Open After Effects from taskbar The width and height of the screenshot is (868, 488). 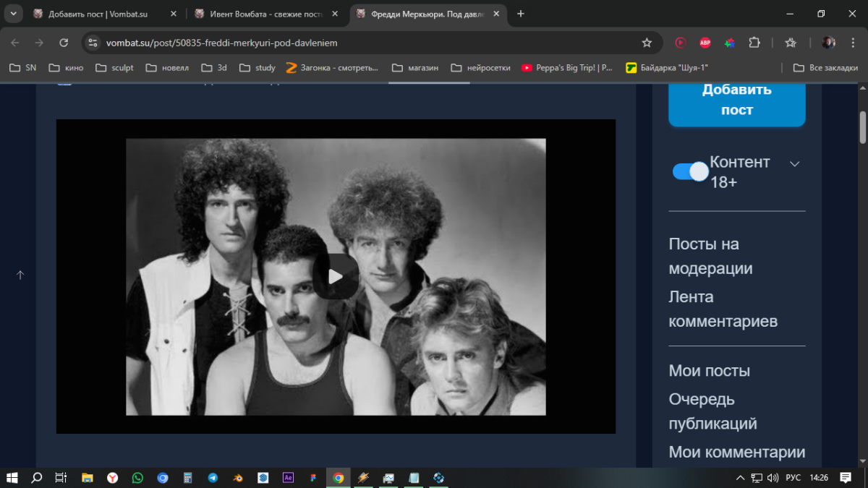[x=288, y=478]
